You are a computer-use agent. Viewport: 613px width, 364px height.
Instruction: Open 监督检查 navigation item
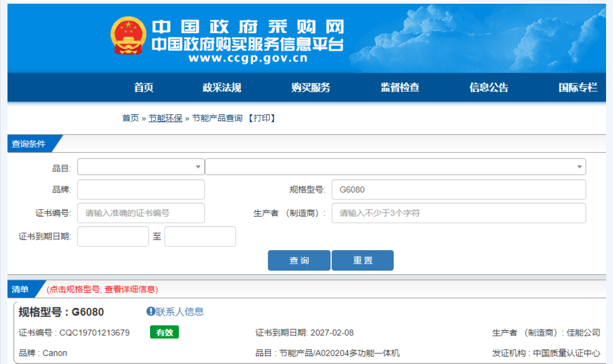coord(400,88)
